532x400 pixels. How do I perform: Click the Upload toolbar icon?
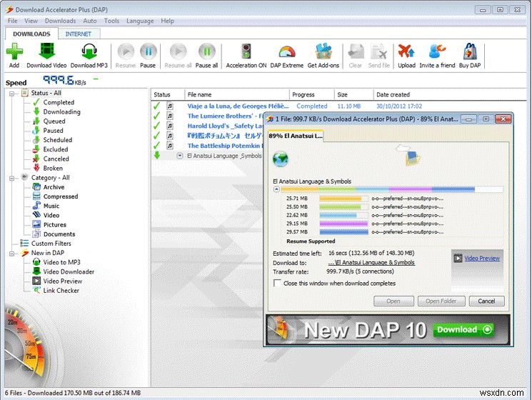(x=406, y=52)
